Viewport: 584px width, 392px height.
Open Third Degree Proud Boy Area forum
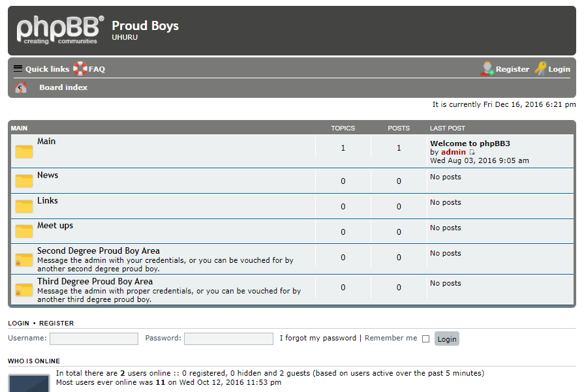[95, 281]
